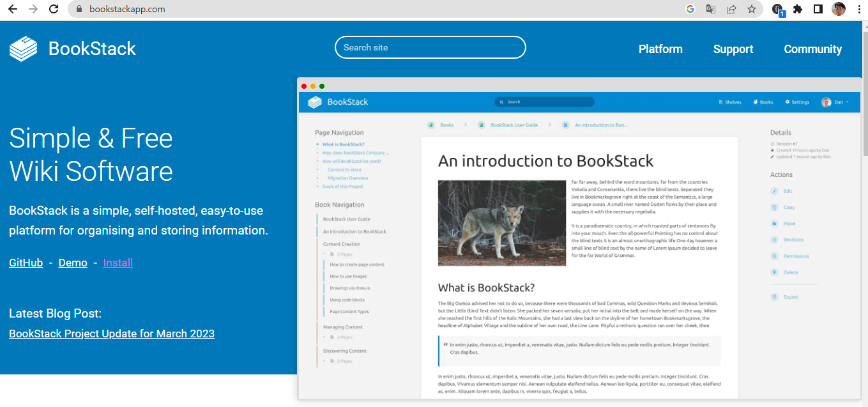The image size is (868, 407).
Task: Open the BookStack Project Update for March 2023 post
Action: pyautogui.click(x=112, y=334)
